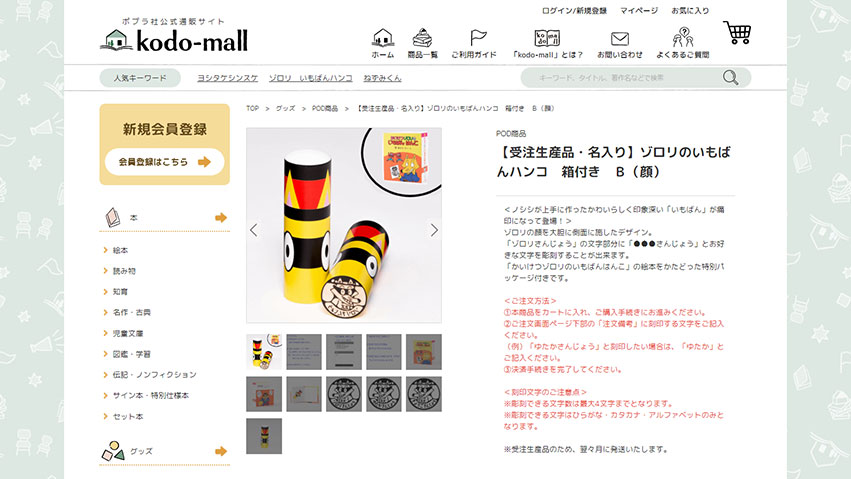Show previous product image arrow
This screenshot has height=479, width=851.
(x=253, y=230)
